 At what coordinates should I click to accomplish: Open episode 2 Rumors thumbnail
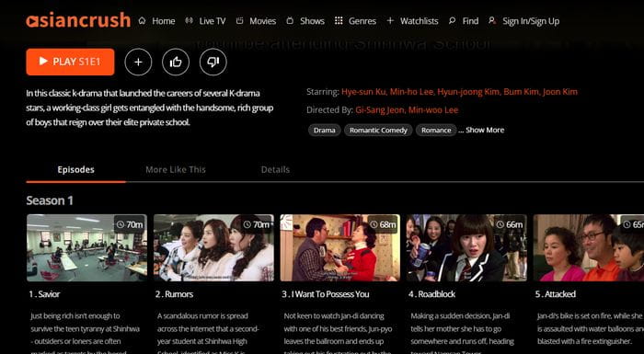[213, 247]
